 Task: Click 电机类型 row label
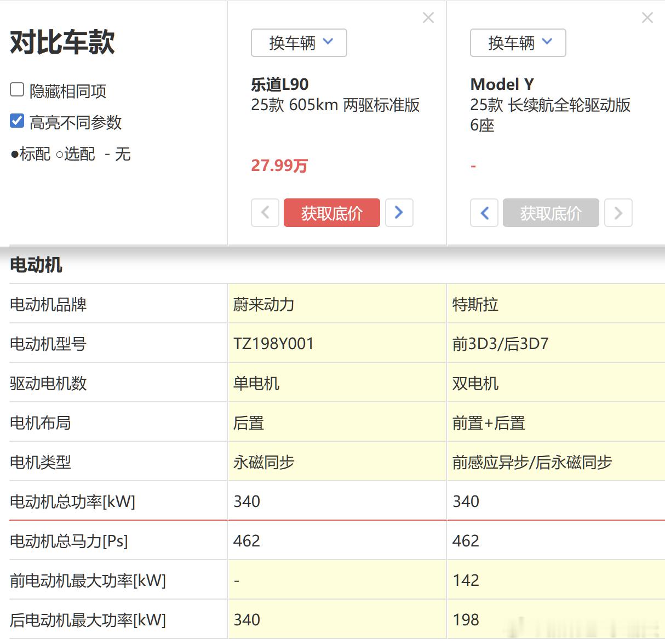coord(41,462)
